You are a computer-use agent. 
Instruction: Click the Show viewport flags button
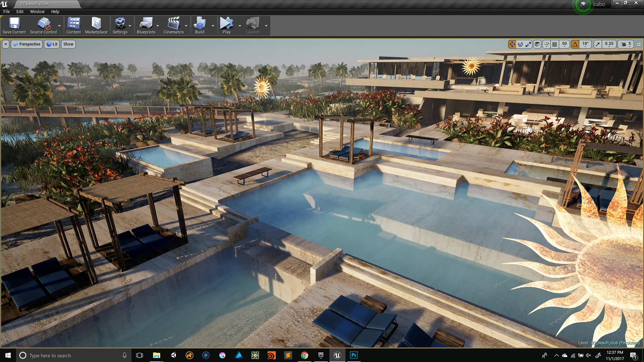[x=68, y=44]
